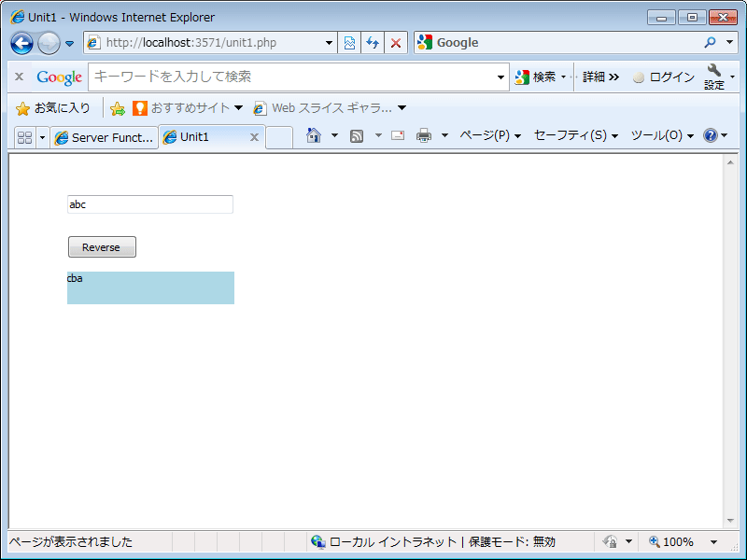
Task: Open a new blank tab
Action: [x=279, y=137]
